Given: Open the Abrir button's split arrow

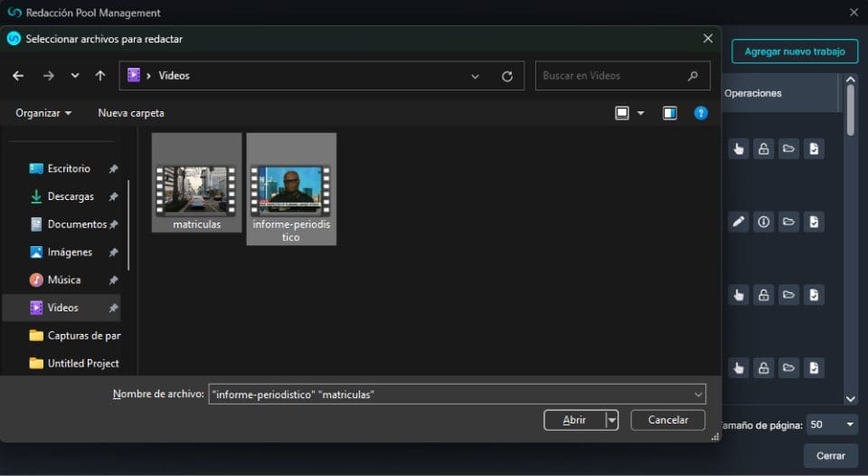Looking at the screenshot, I should click(x=612, y=420).
